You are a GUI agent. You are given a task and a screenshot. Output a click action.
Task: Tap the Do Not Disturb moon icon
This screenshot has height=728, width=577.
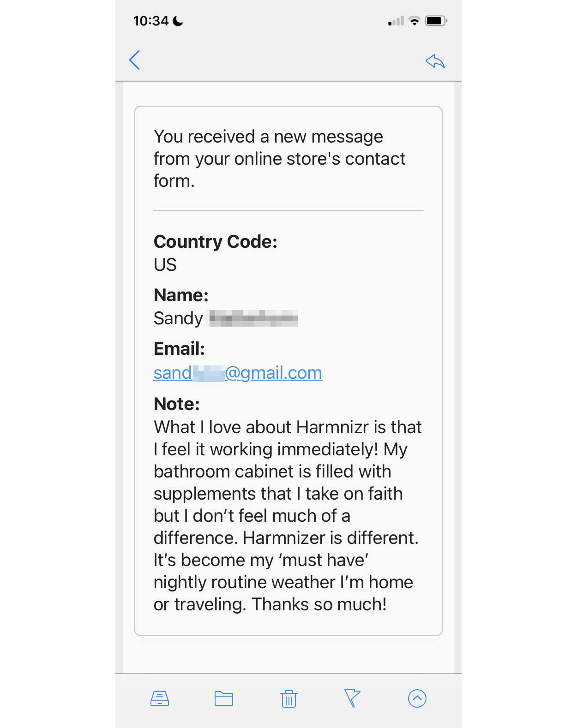(178, 21)
